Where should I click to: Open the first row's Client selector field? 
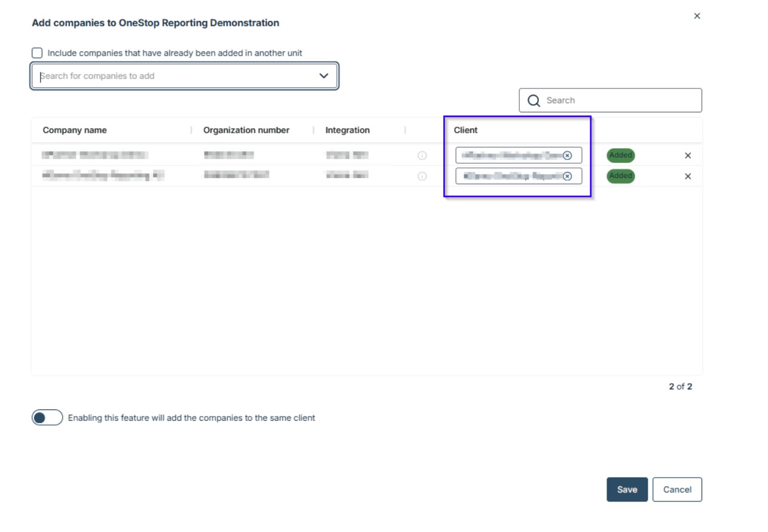pyautogui.click(x=508, y=155)
